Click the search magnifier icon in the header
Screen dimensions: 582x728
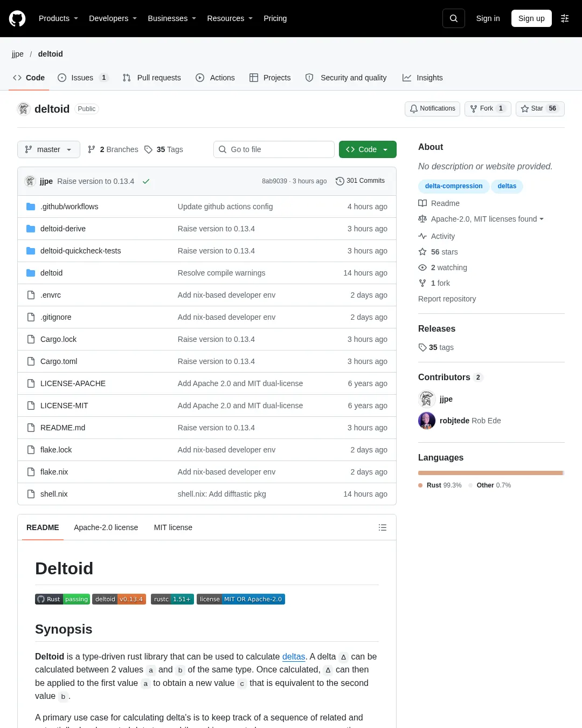click(x=454, y=18)
